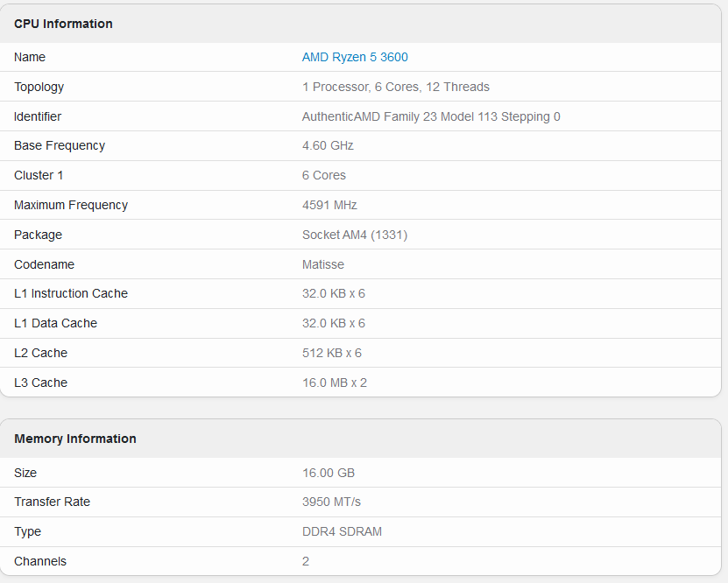Click the '1 Processor, 6 Cores, 12 Threads' value
This screenshot has width=728, height=583.
[x=396, y=87]
